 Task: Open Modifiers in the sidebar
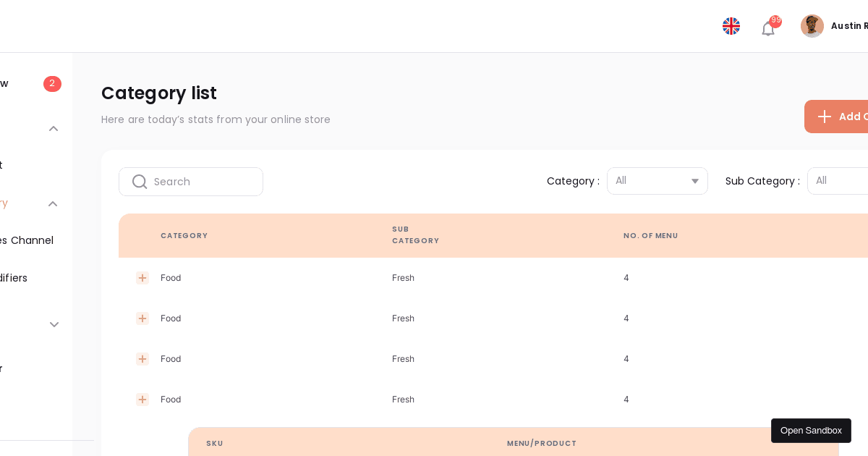14,278
